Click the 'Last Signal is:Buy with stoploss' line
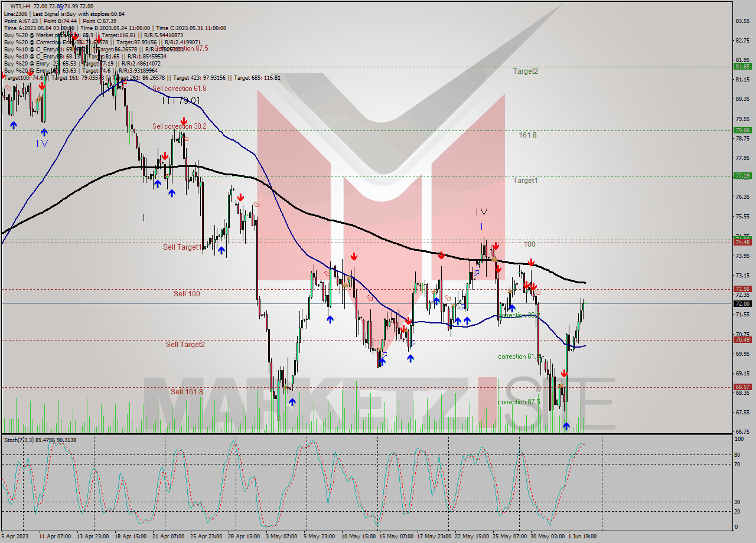This screenshot has height=543, width=756. [64, 13]
